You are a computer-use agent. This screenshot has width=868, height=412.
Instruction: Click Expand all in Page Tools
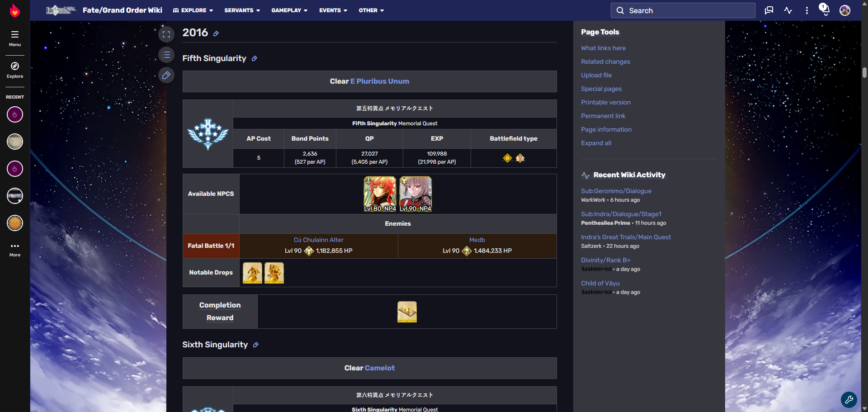pyautogui.click(x=596, y=143)
